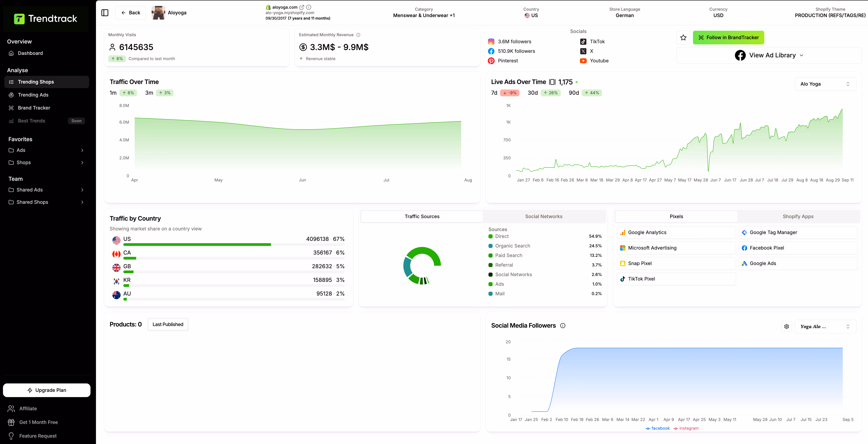Viewport: 868px width, 444px height.
Task: Open Facebook icon with 510.9K followers
Action: pos(491,51)
